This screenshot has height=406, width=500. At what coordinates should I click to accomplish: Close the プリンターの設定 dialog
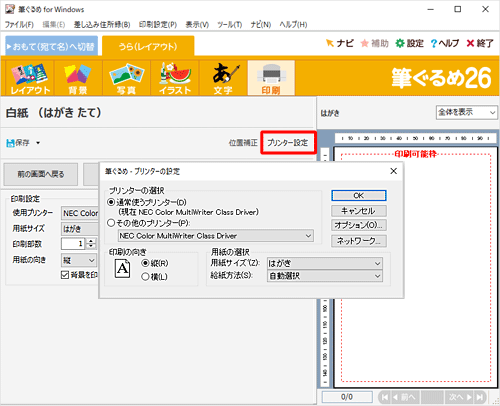pyautogui.click(x=394, y=171)
